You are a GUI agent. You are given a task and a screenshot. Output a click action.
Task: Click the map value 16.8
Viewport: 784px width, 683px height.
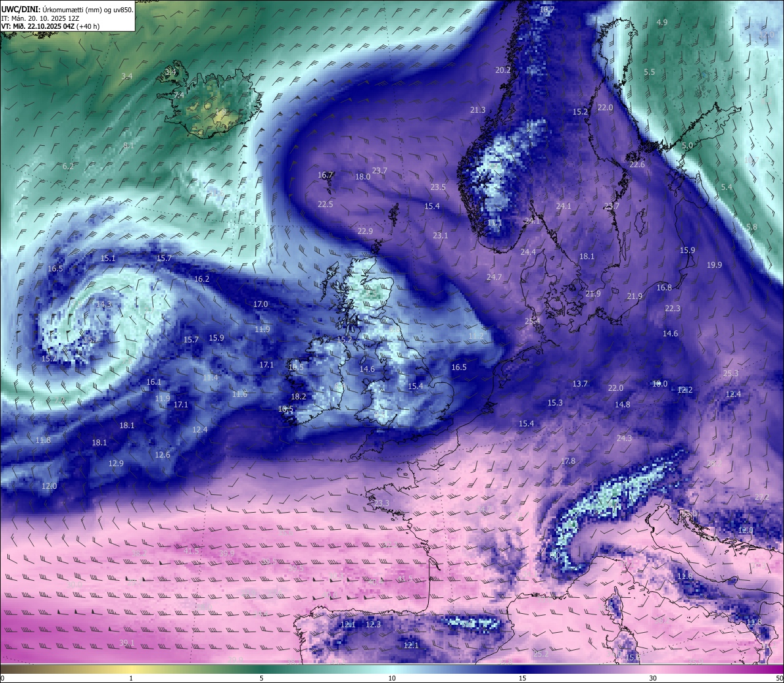664,287
